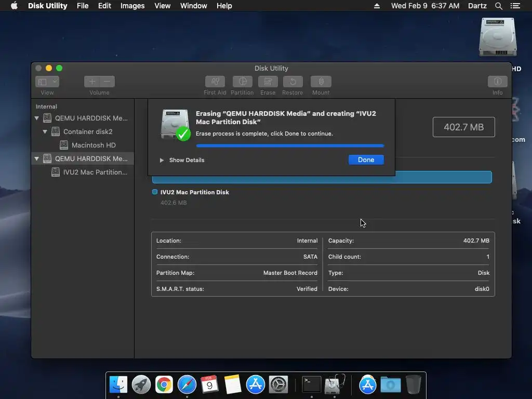The image size is (532, 399).
Task: Click the Partition toolbar icon
Action: tap(242, 82)
